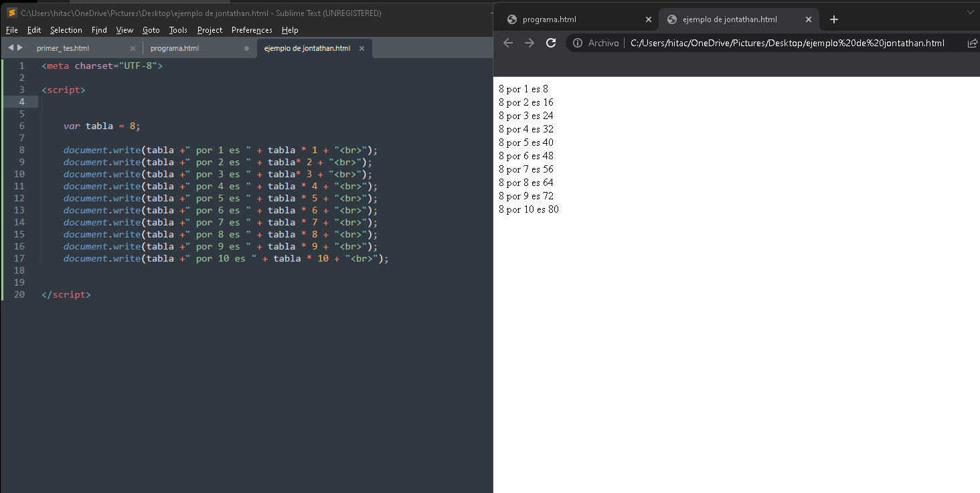Click the opening <script> tag in the editor
The width and height of the screenshot is (980, 493).
pos(64,90)
